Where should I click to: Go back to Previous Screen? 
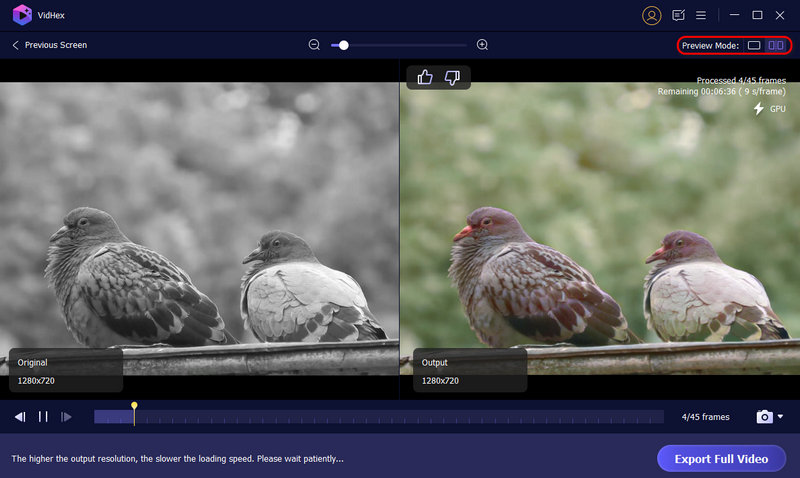tap(49, 45)
